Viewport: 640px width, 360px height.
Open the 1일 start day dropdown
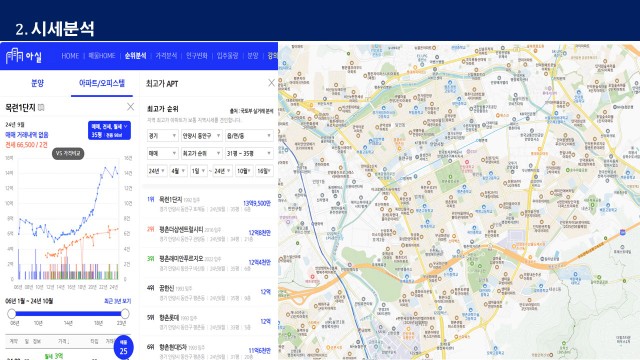click(198, 171)
